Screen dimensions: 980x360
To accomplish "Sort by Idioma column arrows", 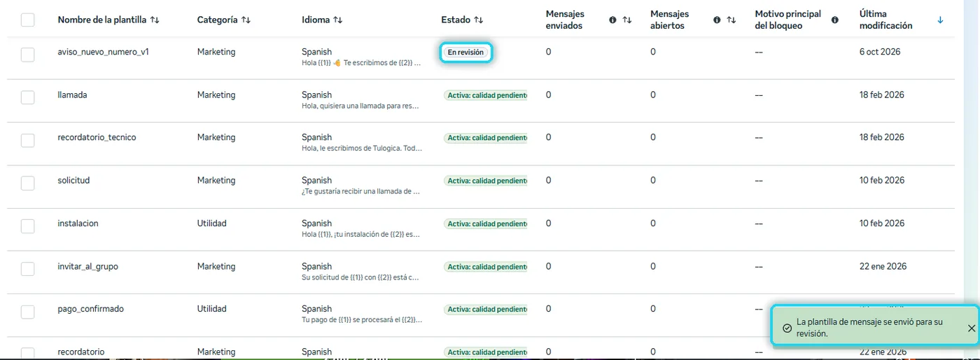I will pyautogui.click(x=338, y=20).
